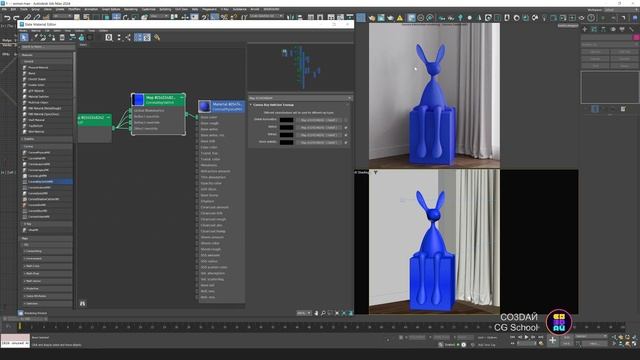Toggle the Refract override checkbox
The width and height of the screenshot is (640, 360).
[346, 135]
